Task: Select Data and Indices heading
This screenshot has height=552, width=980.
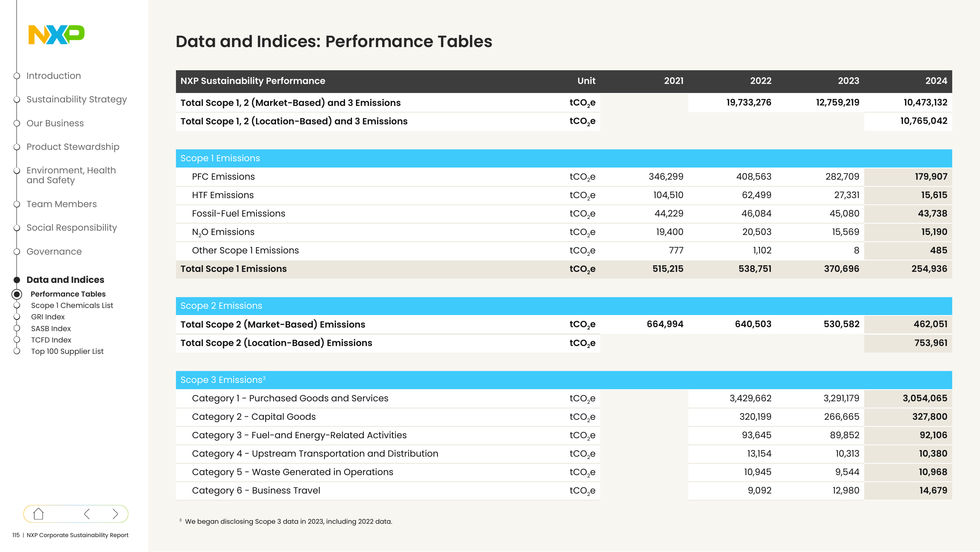Action: [x=65, y=280]
